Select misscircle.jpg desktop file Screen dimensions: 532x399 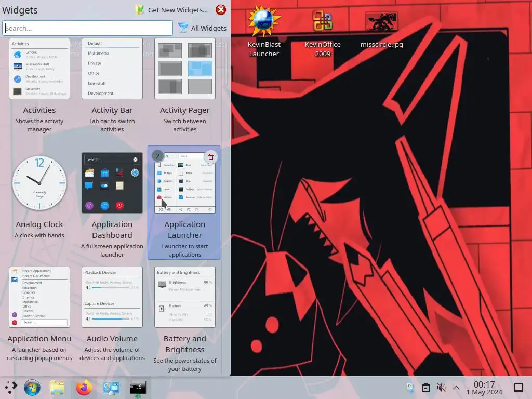click(382, 30)
